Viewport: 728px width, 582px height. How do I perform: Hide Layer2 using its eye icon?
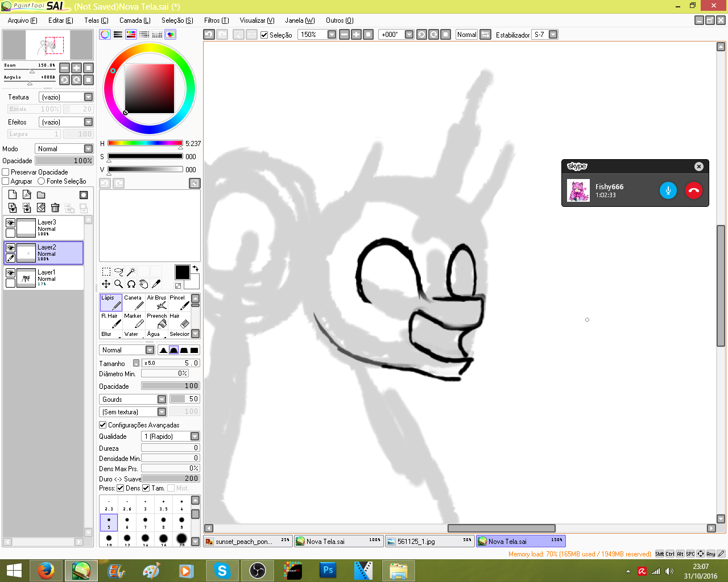tap(10, 248)
